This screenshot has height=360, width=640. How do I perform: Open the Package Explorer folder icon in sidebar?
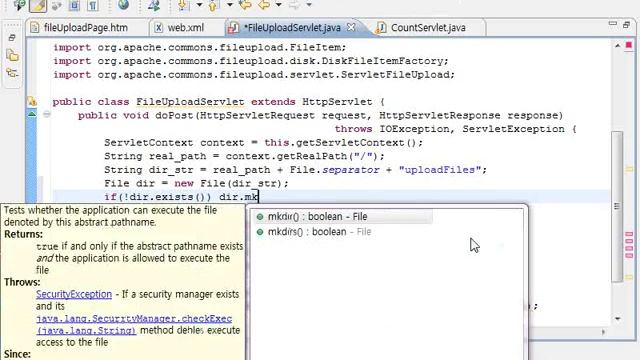12,56
